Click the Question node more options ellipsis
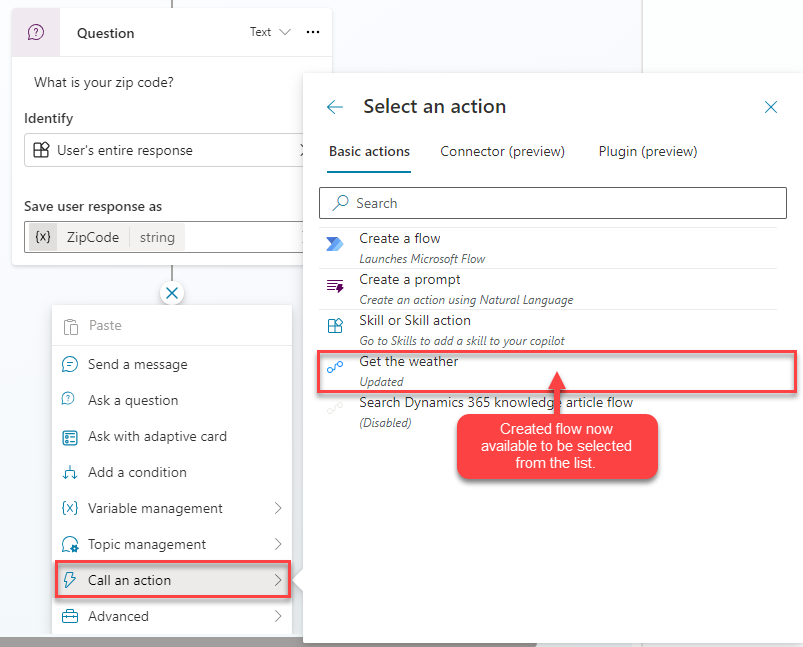 (x=313, y=32)
